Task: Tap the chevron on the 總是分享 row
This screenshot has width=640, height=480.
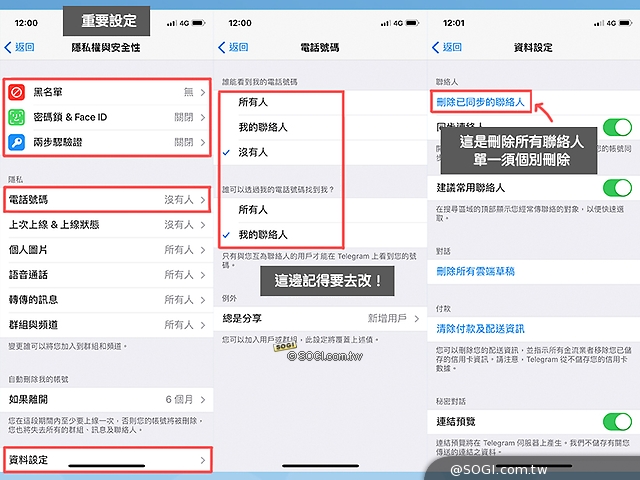Action: point(417,318)
